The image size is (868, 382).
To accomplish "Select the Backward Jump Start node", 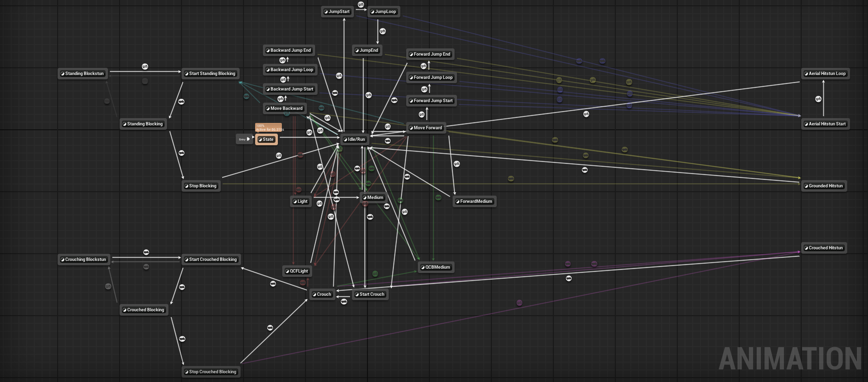I will click(x=289, y=89).
